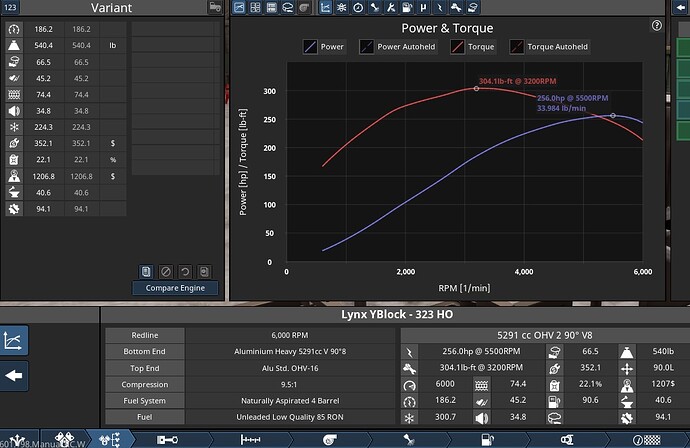Click the peak power marker at 5500RPM
Viewport: 690px width, 448px height.
coord(613,115)
